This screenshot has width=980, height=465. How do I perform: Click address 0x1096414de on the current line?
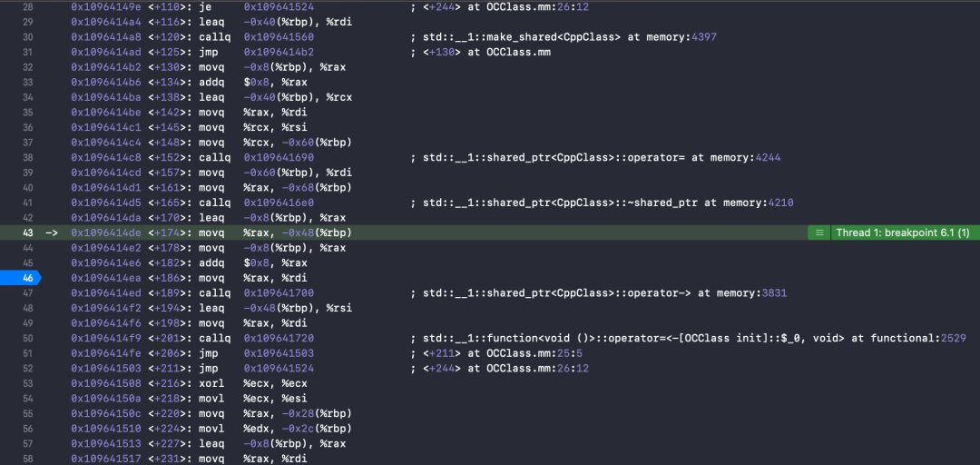click(x=106, y=232)
